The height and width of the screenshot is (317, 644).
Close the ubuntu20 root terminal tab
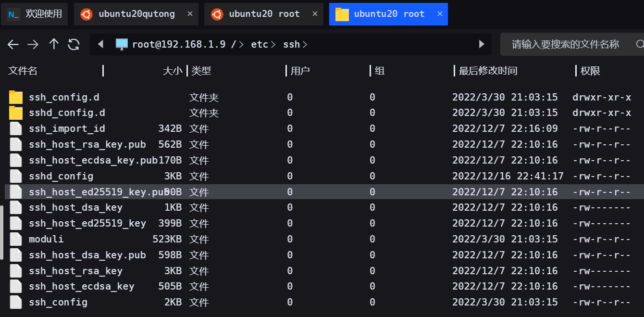(315, 14)
